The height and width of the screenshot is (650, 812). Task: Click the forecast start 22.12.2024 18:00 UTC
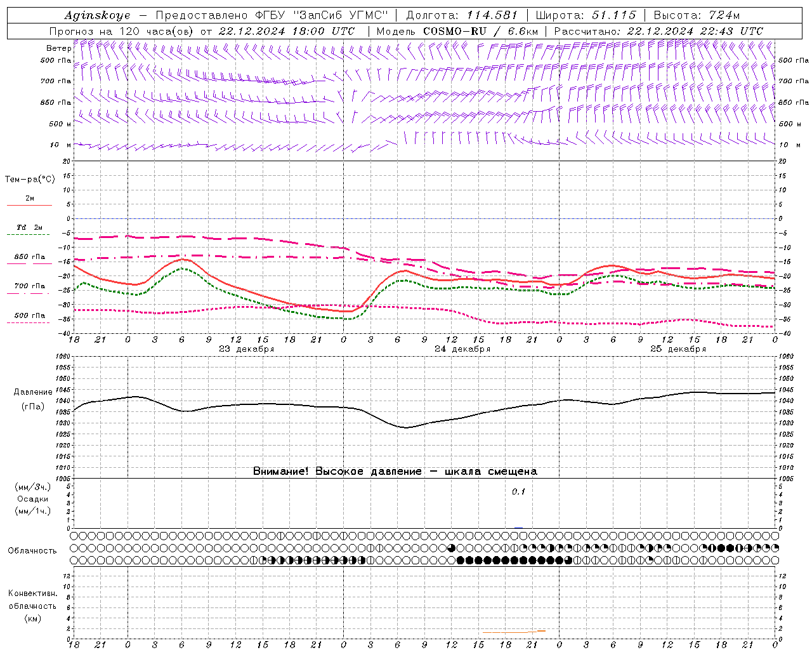(287, 31)
